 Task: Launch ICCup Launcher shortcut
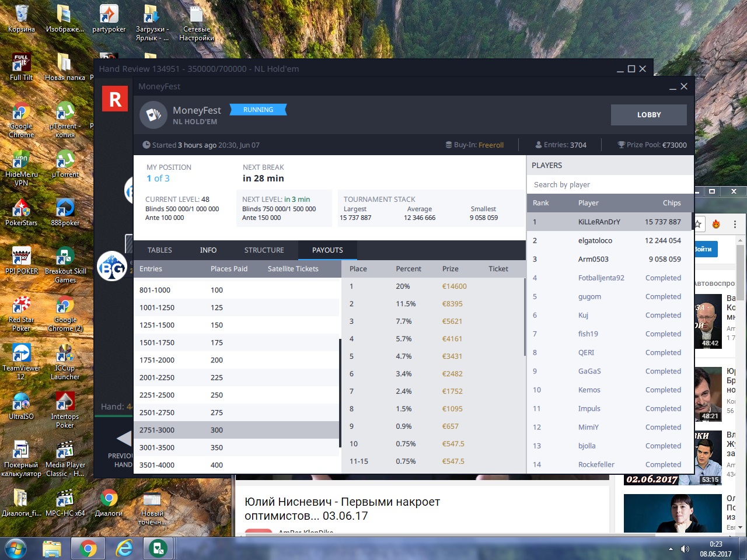(x=65, y=362)
